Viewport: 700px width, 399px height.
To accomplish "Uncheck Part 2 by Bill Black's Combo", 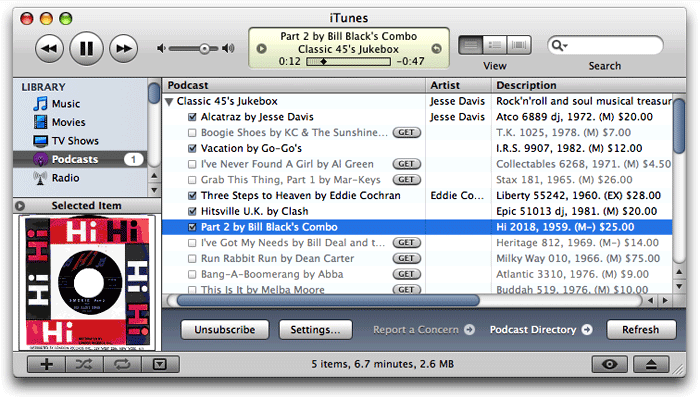I will coord(192,227).
